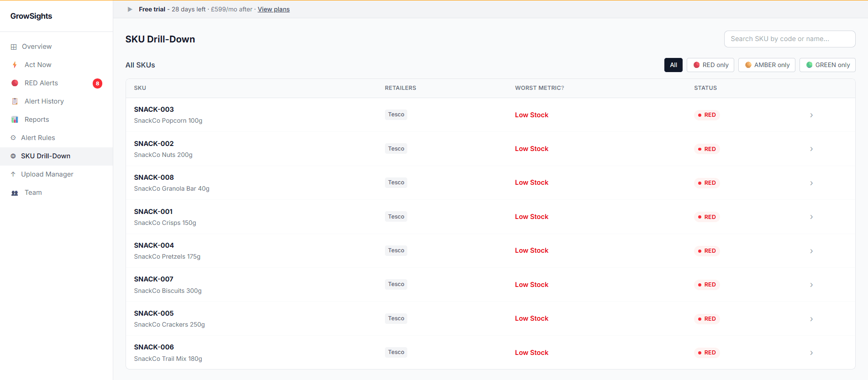This screenshot has height=380, width=868.
Task: Click the SKU column header
Action: point(140,88)
